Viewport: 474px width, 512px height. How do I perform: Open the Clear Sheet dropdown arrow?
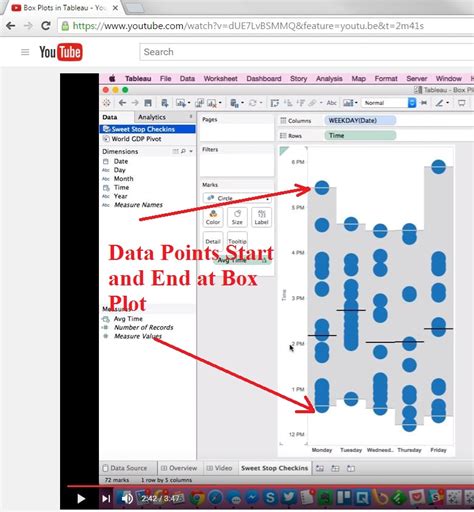(x=220, y=103)
